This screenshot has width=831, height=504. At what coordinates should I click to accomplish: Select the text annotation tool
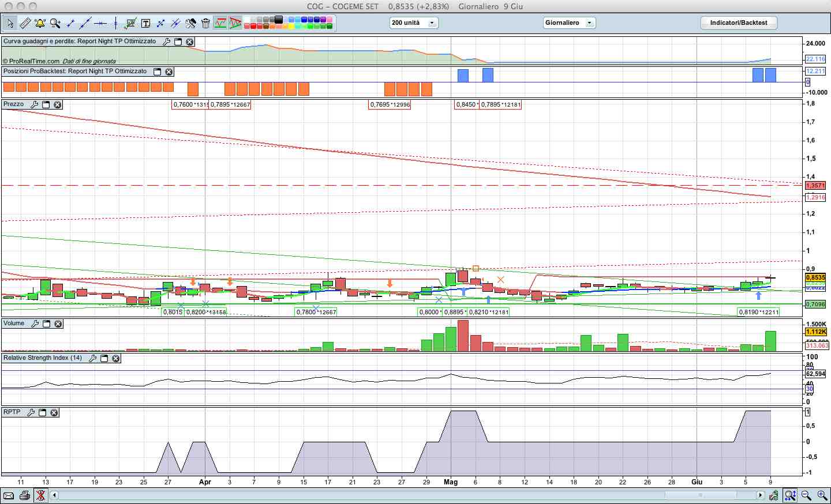coord(145,23)
